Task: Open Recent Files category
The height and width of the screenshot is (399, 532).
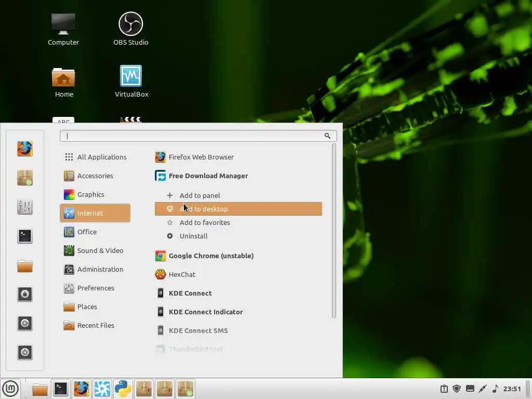Action: [95, 325]
